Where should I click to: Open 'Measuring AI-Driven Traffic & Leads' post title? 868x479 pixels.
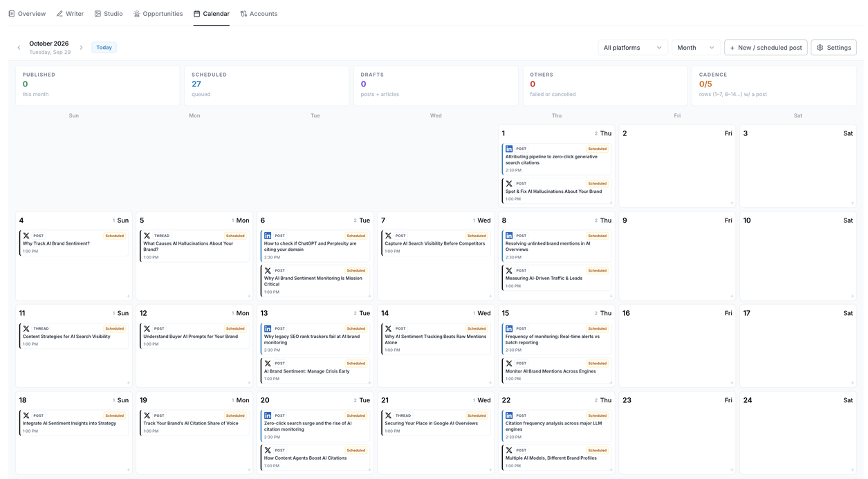pos(544,279)
